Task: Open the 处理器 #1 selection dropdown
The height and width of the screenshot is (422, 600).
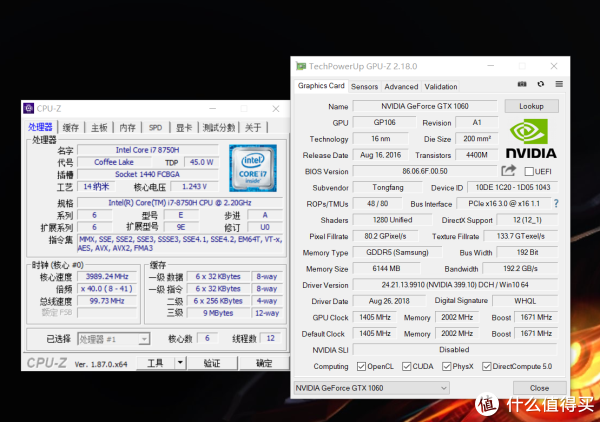Action: click(113, 339)
